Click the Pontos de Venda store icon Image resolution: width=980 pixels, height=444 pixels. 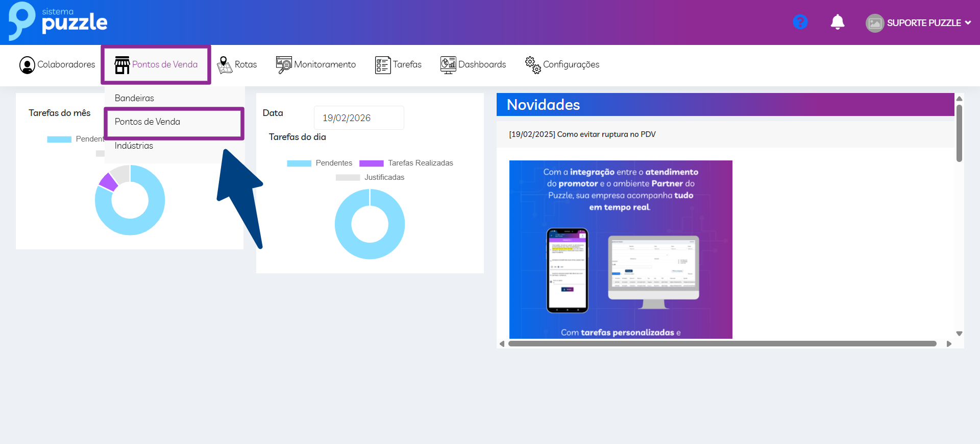[122, 65]
